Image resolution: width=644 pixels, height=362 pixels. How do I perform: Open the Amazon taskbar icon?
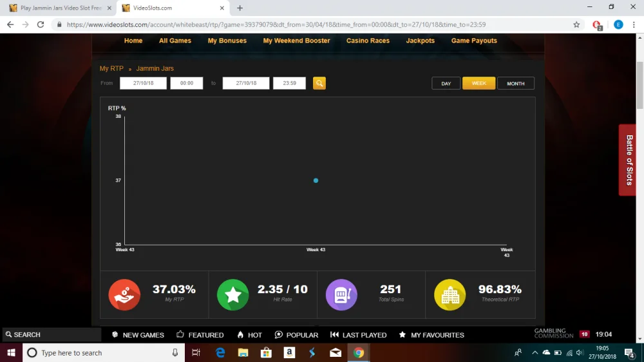[289, 352]
